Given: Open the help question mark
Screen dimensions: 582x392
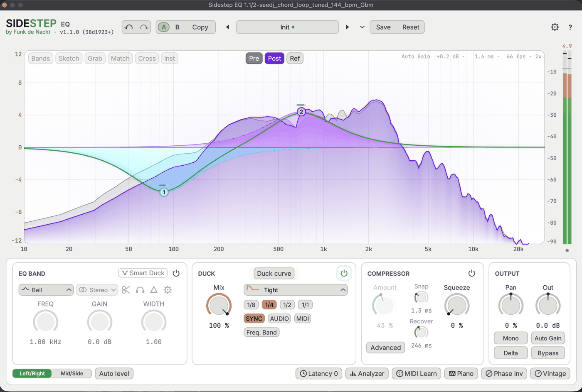Looking at the screenshot, I should click(570, 27).
